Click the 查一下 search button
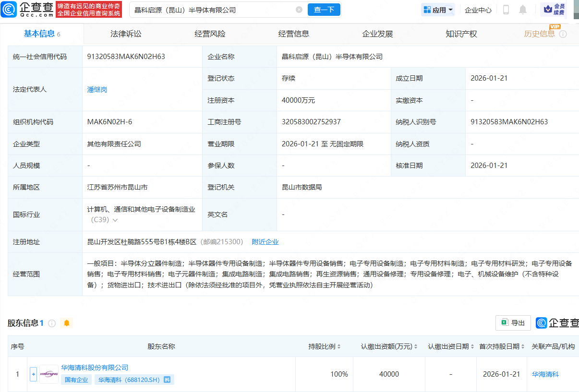Screen dimensions: 579x392 [324, 10]
